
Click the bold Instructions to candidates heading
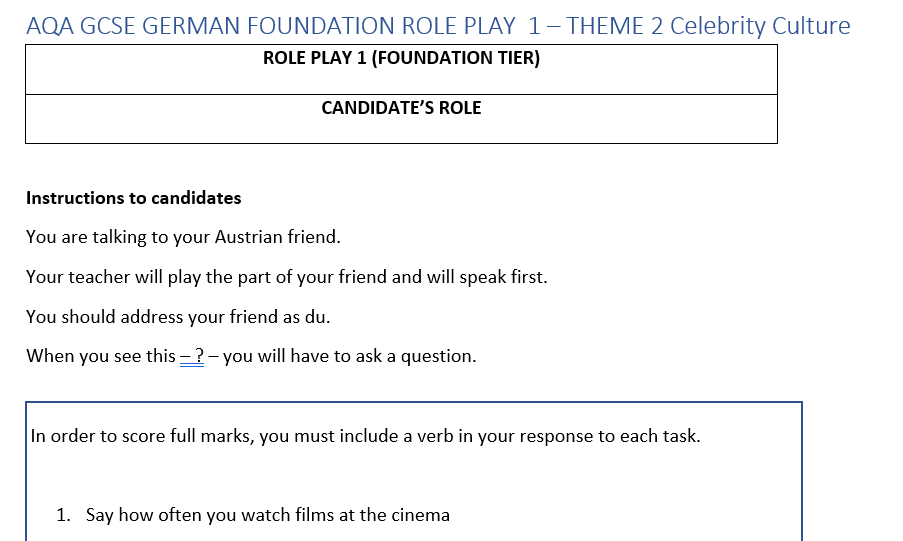pos(134,198)
